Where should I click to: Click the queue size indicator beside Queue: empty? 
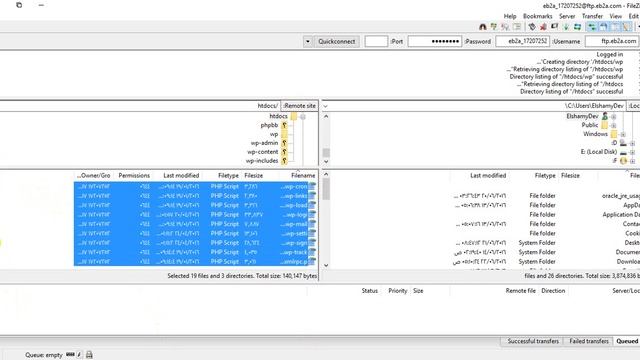(70, 354)
